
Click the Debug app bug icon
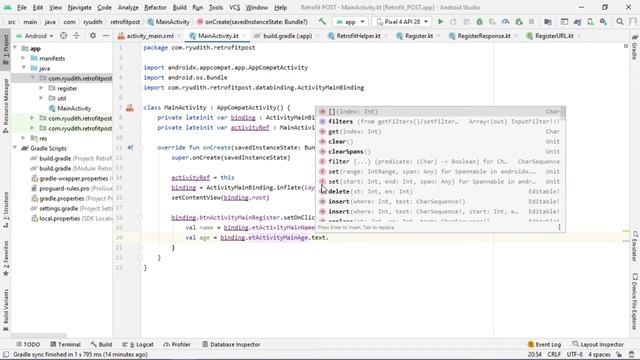pyautogui.click(x=479, y=22)
